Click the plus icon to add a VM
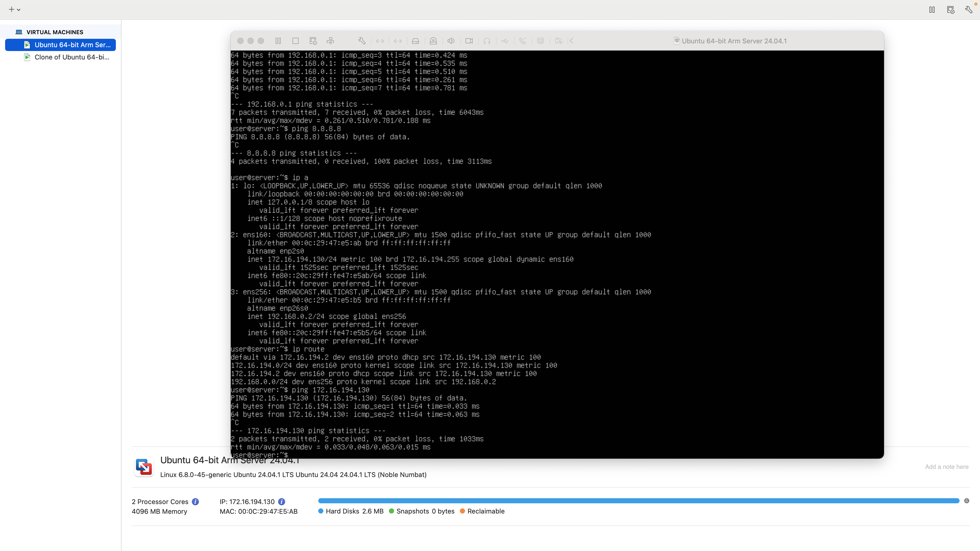This screenshot has width=980, height=551. (x=11, y=9)
